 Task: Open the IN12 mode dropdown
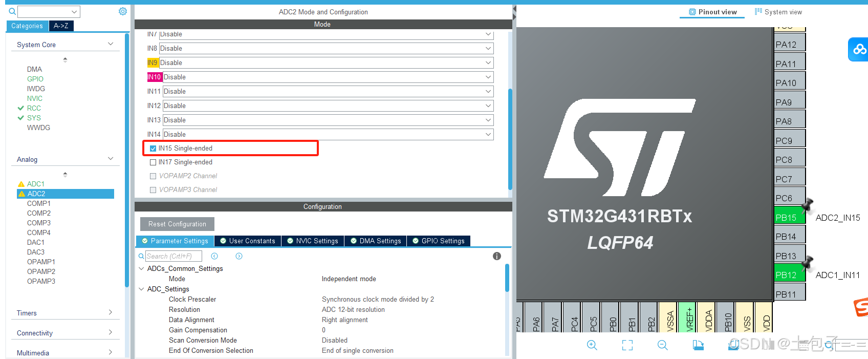pos(328,105)
